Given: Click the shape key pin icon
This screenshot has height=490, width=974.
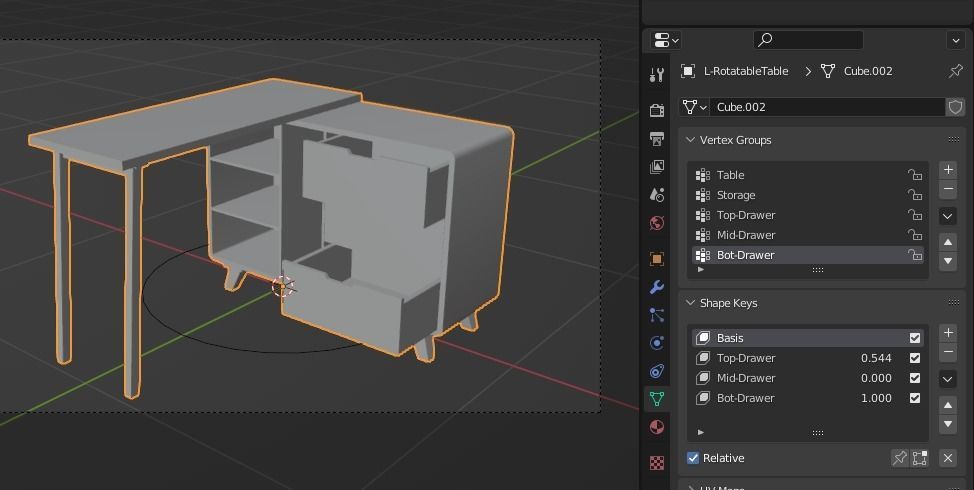Looking at the screenshot, I should click(x=899, y=458).
